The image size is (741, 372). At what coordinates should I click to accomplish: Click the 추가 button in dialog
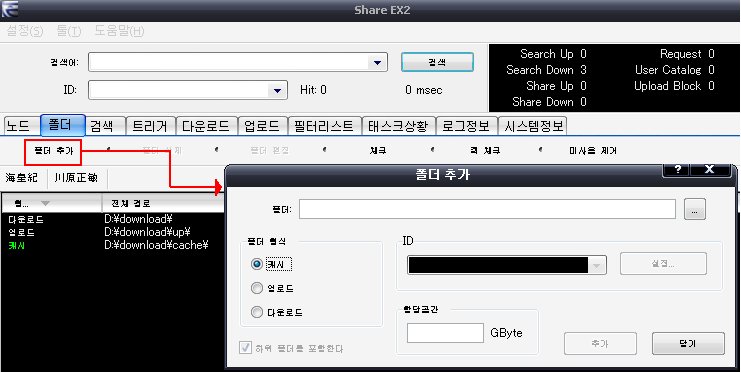pyautogui.click(x=600, y=344)
